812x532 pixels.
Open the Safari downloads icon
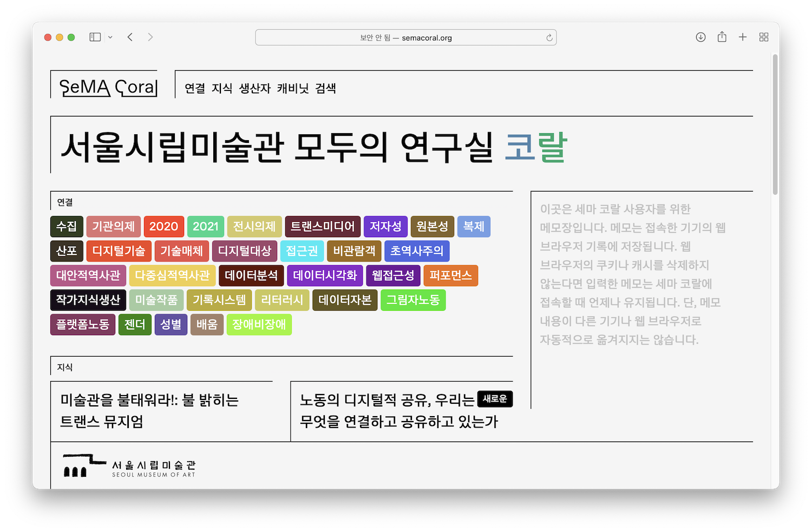pyautogui.click(x=700, y=37)
